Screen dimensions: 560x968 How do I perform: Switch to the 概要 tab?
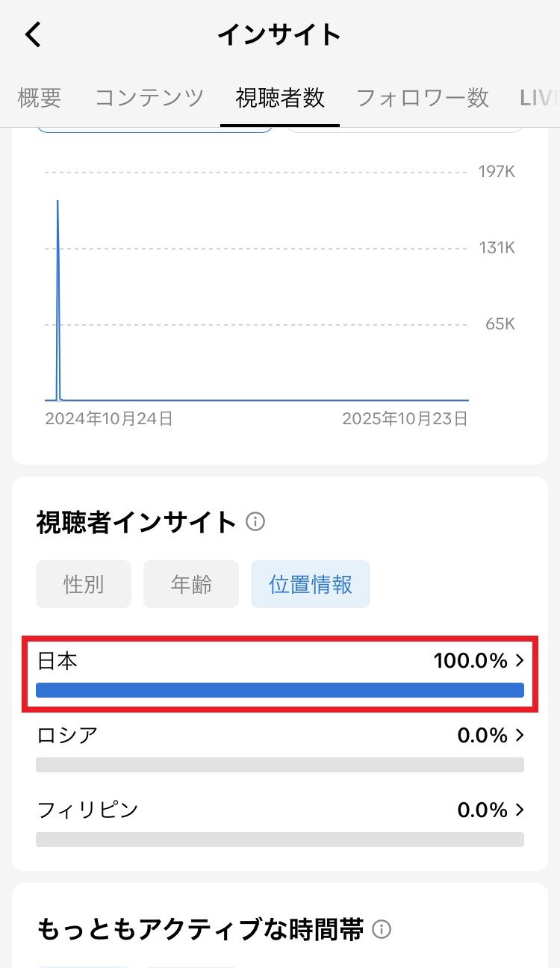tap(39, 98)
